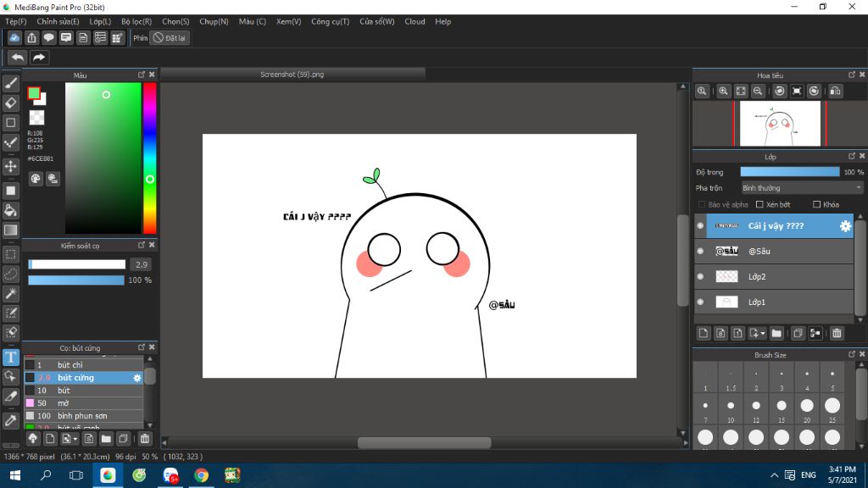Click the cloud save toolbar icon
Screen dimensions: 868x488
(14, 37)
